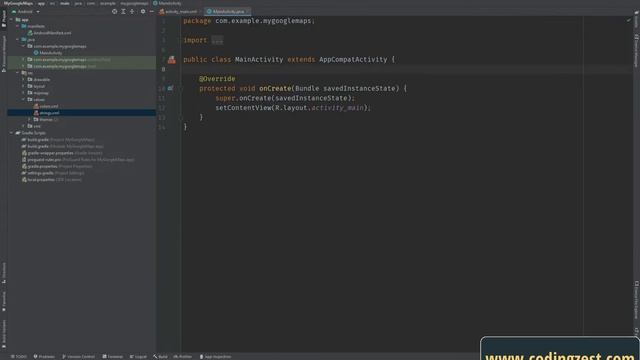This screenshot has height=360, width=640.
Task: Click MainActivity in breadcrumb path
Action: tap(167, 3)
